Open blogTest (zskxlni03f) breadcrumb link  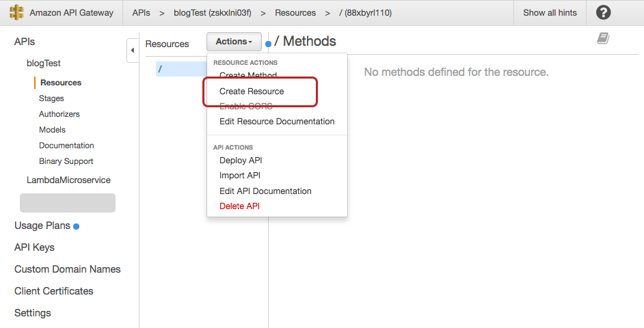[x=213, y=13]
